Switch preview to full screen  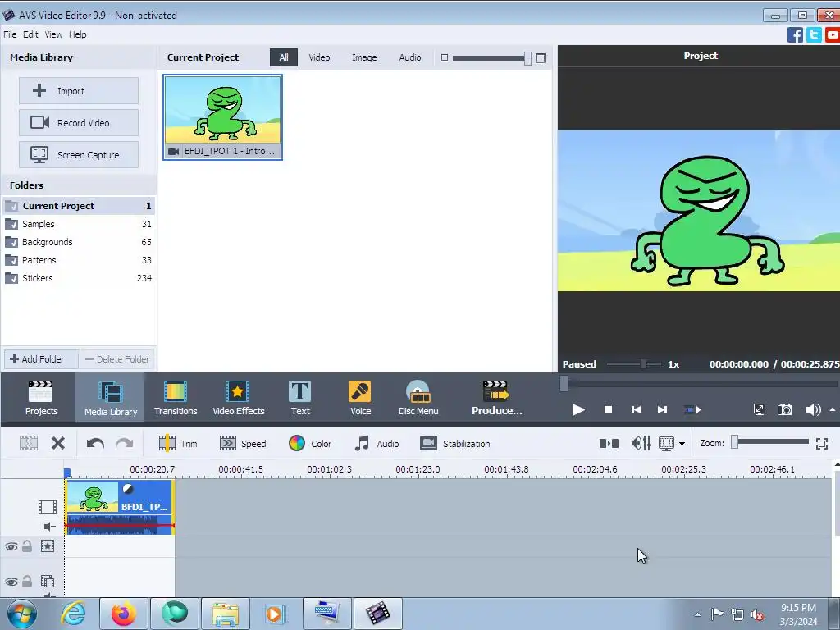(759, 410)
